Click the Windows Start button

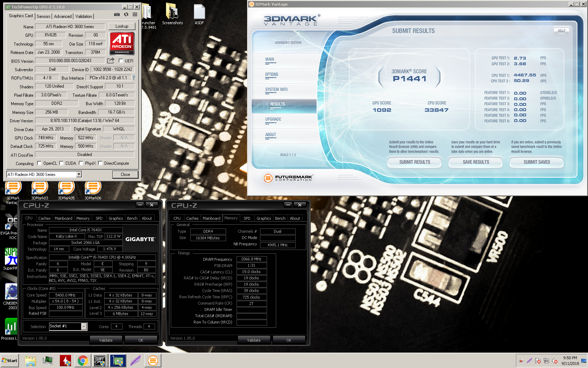tap(9, 361)
